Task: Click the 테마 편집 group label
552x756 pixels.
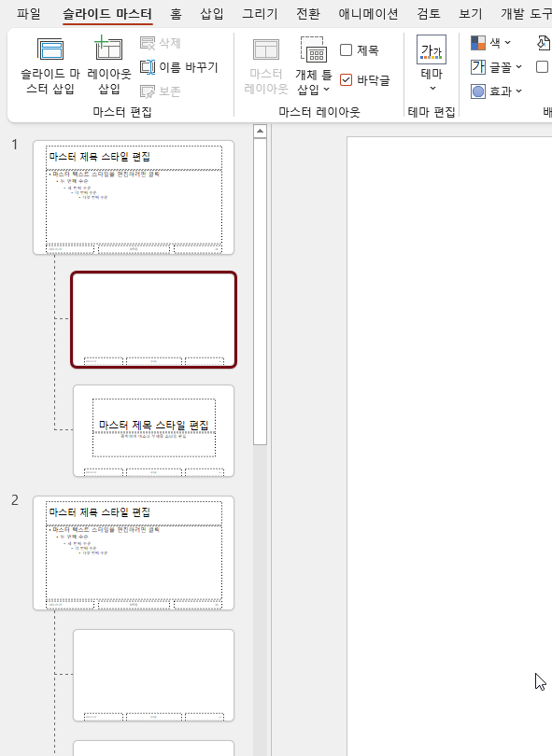Action: (432, 112)
